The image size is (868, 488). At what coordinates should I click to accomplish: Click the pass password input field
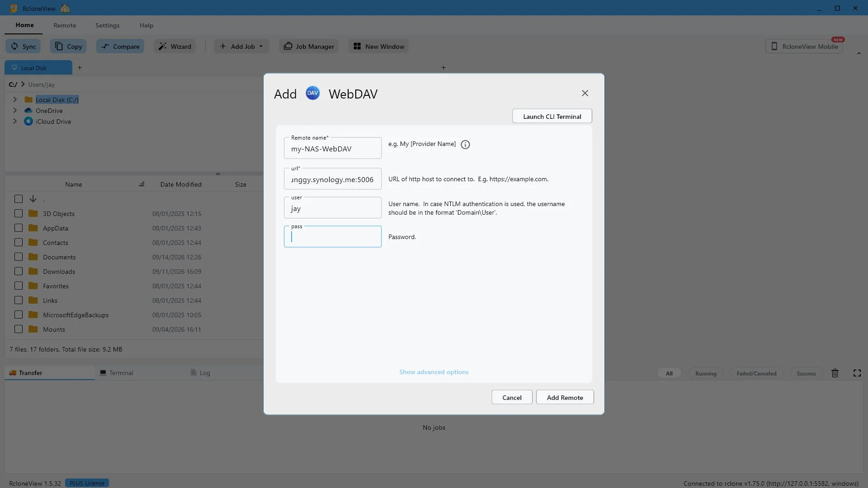click(x=333, y=237)
